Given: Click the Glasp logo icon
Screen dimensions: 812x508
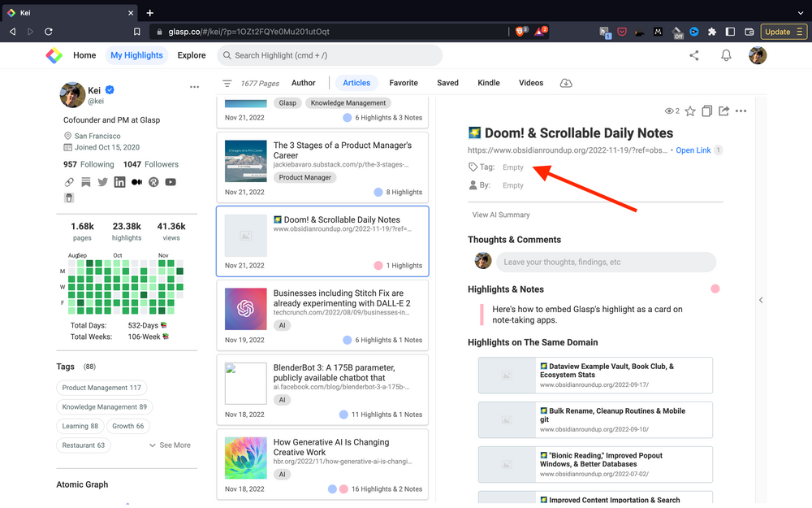Looking at the screenshot, I should 54,55.
